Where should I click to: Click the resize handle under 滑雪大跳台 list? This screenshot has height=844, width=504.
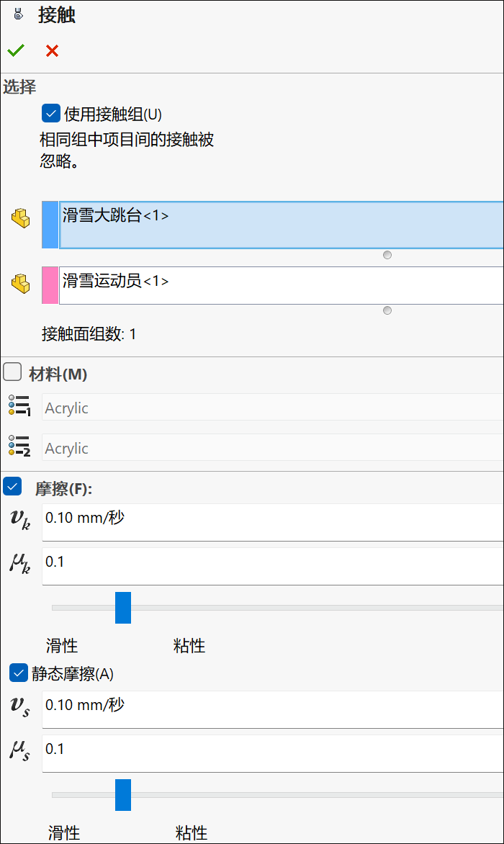(x=387, y=255)
